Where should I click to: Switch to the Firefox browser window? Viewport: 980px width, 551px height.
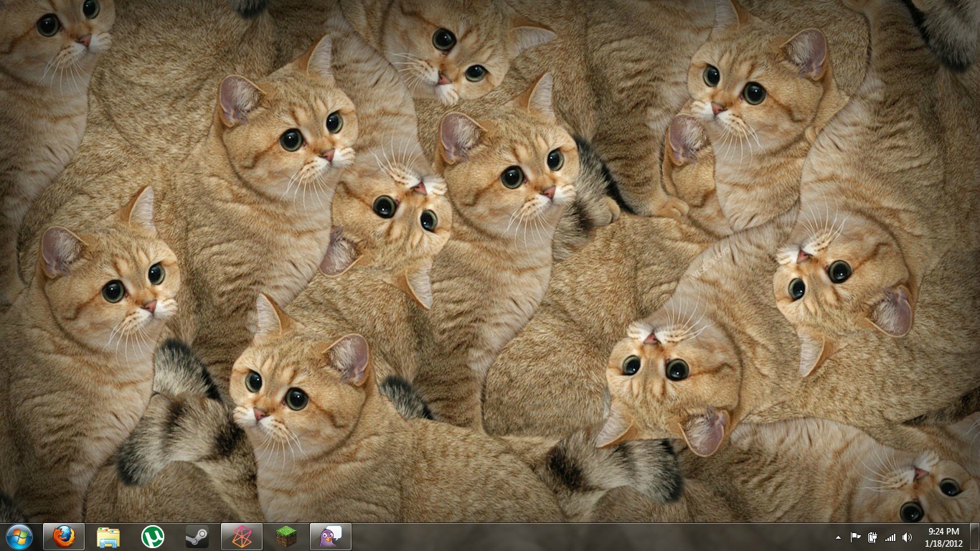(x=64, y=537)
